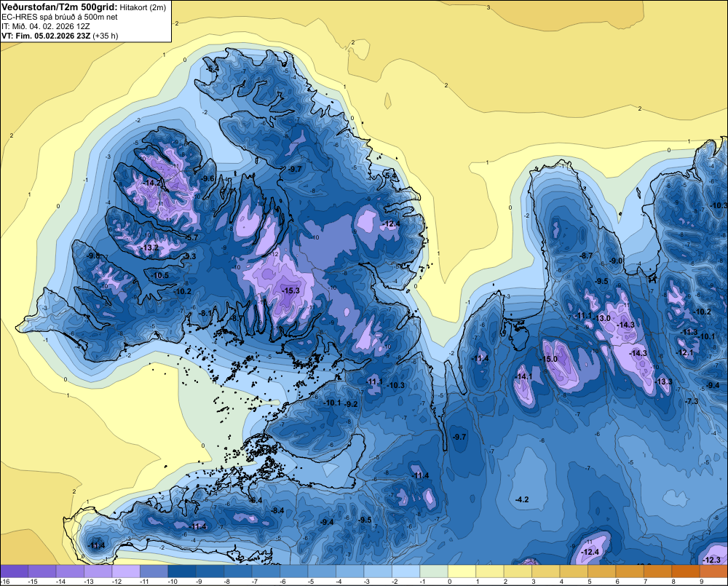Click the -7.3 temperature value
The width and height of the screenshot is (728, 586).
(x=692, y=402)
